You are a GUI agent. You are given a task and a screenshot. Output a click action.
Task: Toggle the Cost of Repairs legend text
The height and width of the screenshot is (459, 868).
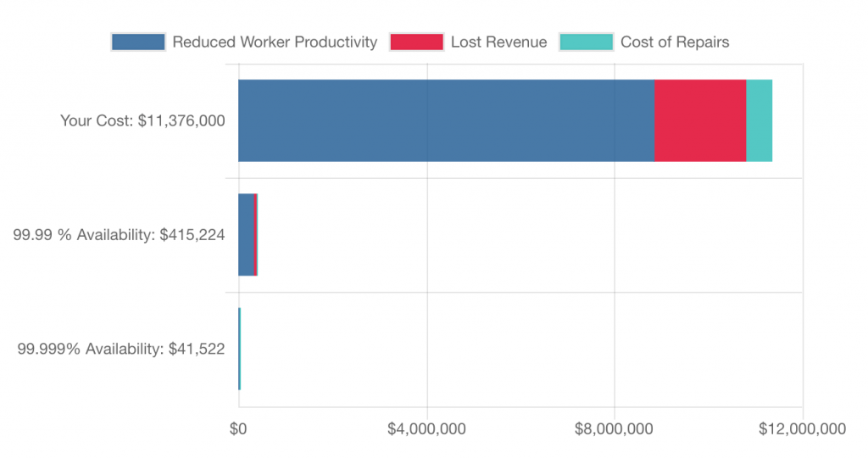674,42
